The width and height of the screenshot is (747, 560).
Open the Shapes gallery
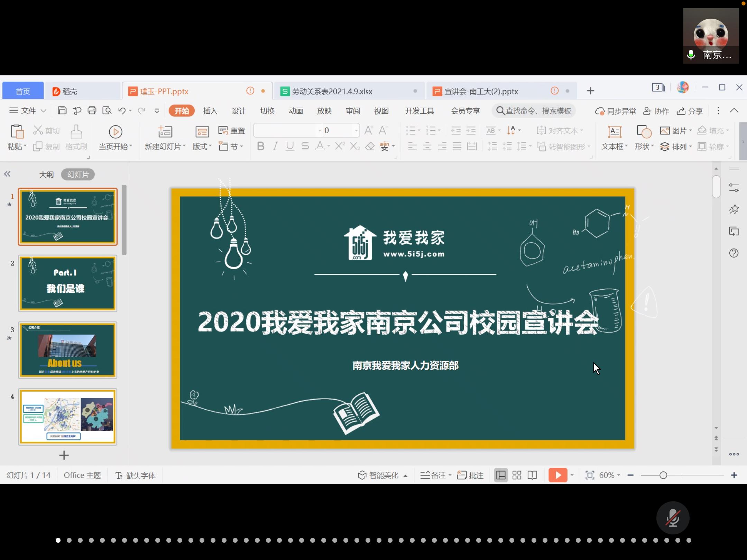coord(644,138)
